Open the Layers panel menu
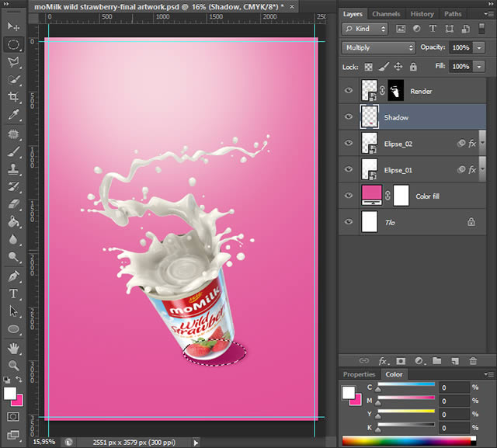The width and height of the screenshot is (497, 448). [x=488, y=13]
